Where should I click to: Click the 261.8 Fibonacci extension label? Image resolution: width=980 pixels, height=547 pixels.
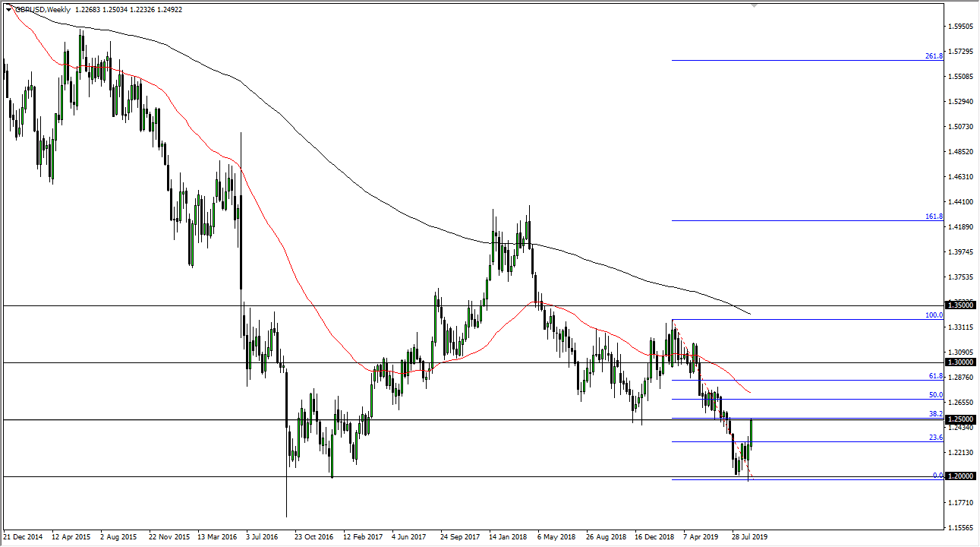coord(933,55)
